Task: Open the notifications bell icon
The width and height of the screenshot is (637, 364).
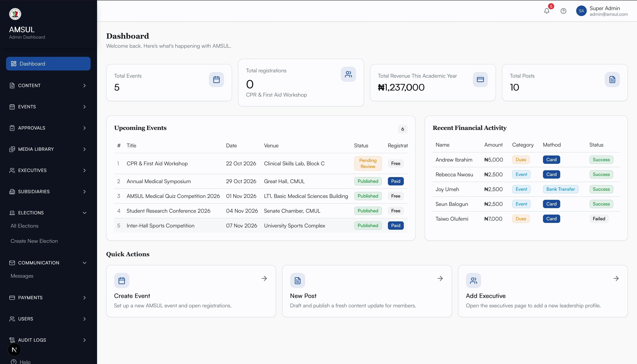Action: tap(547, 11)
